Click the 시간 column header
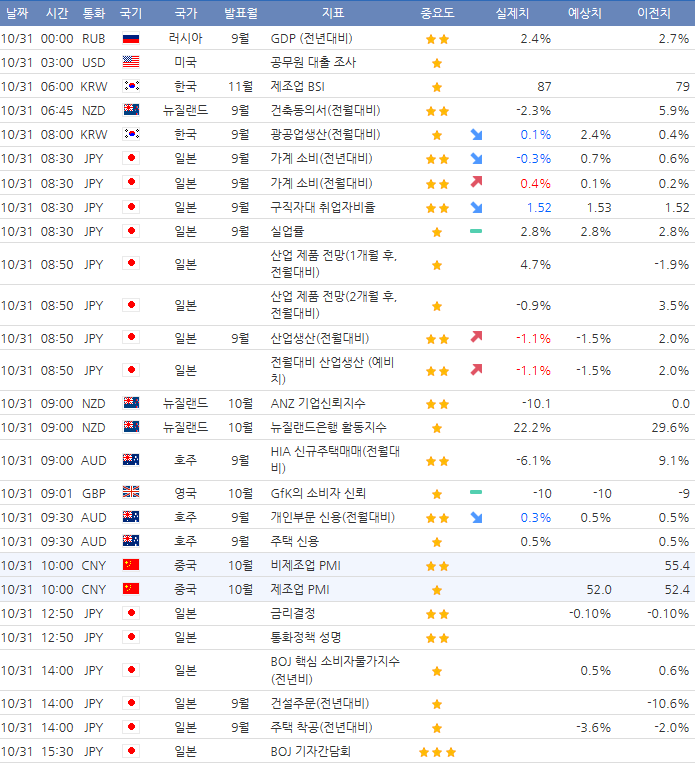695x766 pixels. click(57, 13)
